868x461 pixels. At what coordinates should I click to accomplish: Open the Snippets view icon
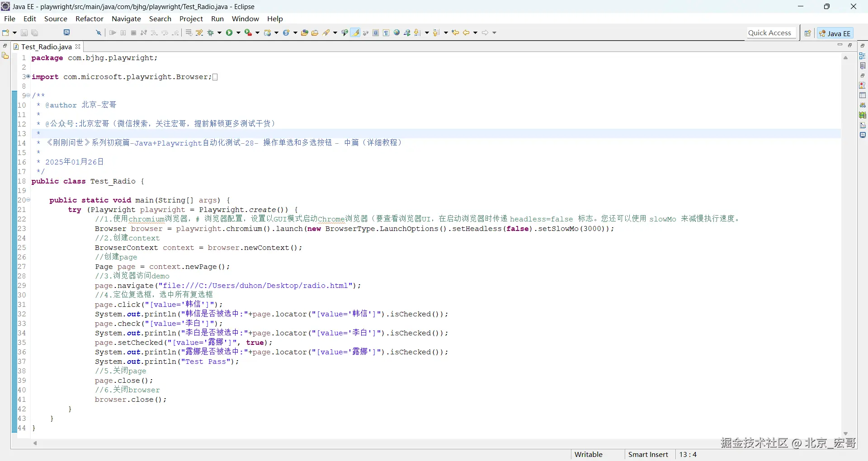[863, 125]
